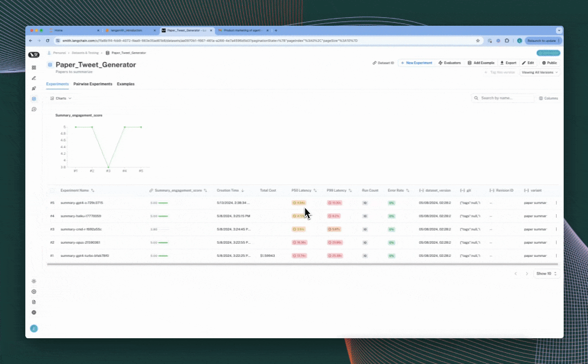Bookmark the page with the star icon
588x364 pixels.
(x=478, y=40)
